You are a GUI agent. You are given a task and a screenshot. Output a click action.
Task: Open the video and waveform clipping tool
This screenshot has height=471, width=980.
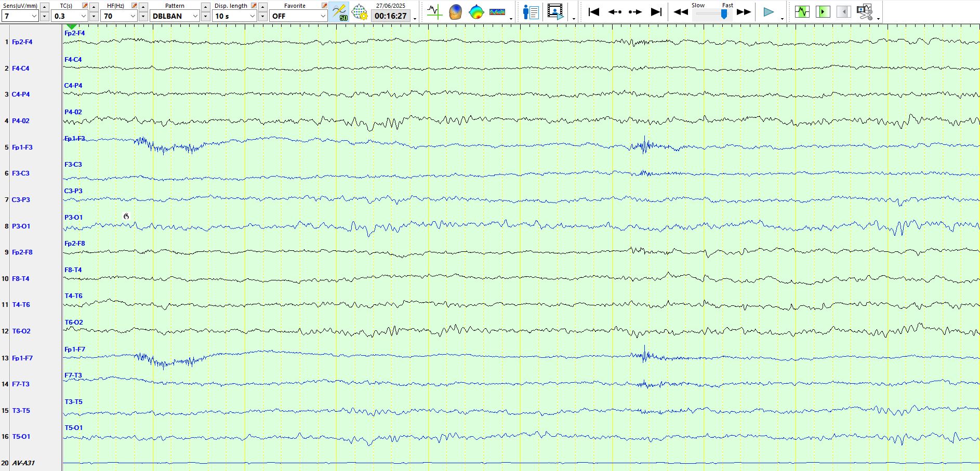(865, 12)
